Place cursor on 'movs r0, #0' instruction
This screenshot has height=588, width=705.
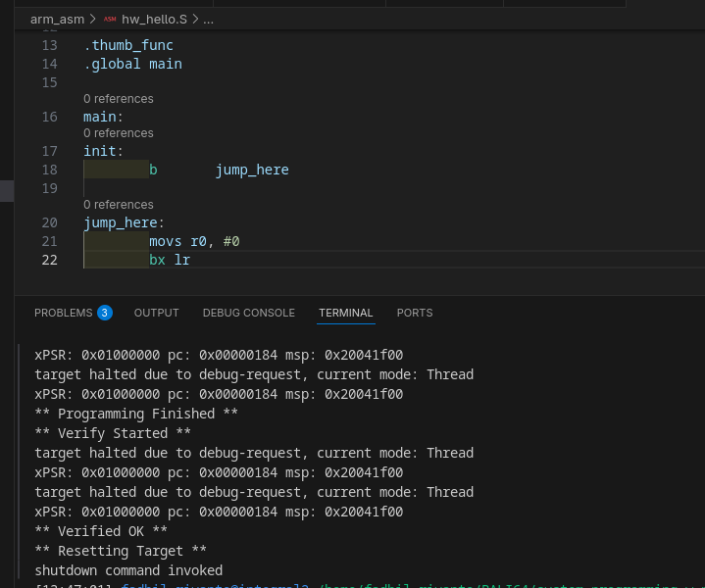pyautogui.click(x=194, y=241)
